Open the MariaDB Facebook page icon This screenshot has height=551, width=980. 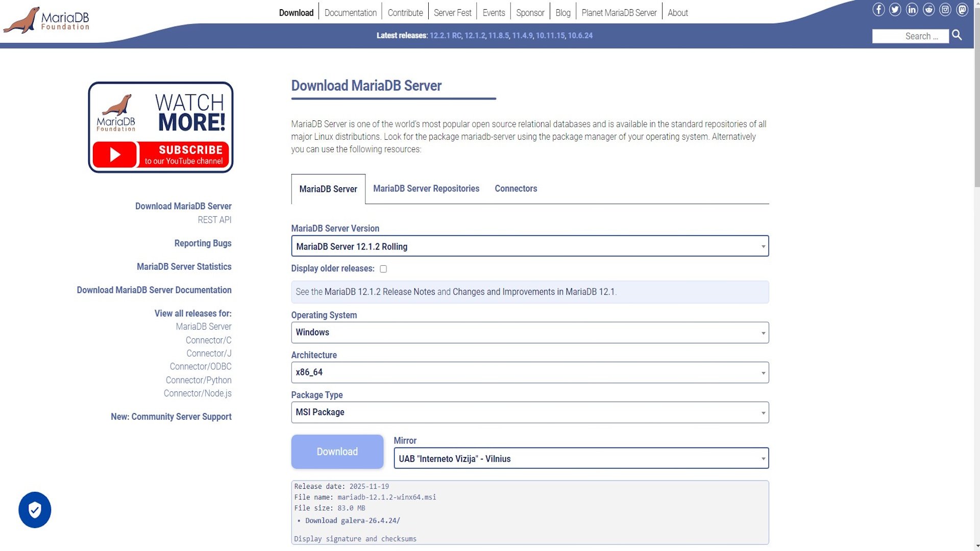[878, 10]
